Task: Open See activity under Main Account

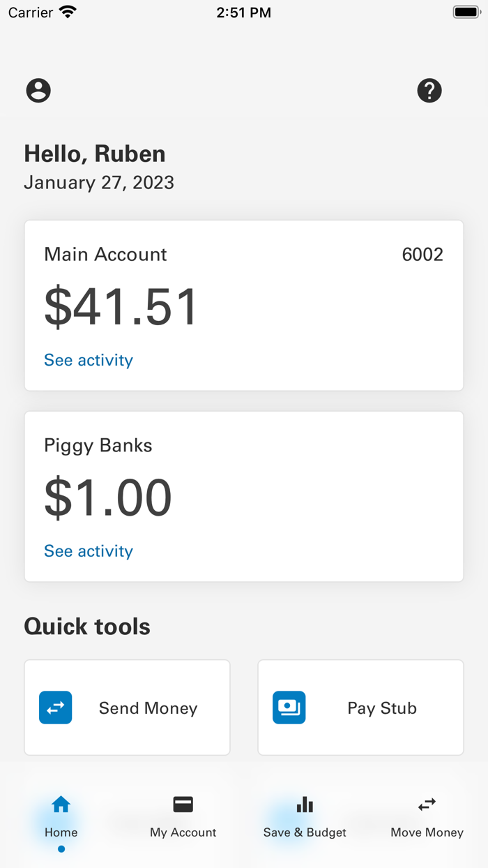Action: [88, 360]
